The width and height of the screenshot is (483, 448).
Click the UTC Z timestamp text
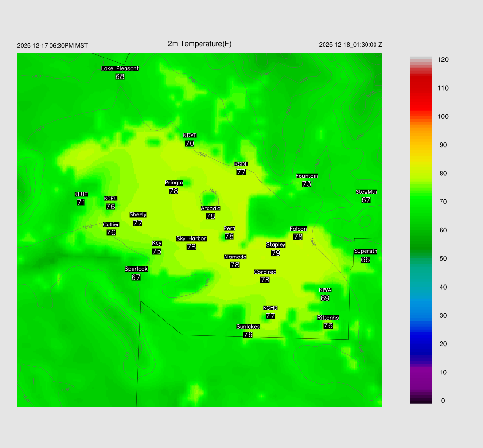350,45
